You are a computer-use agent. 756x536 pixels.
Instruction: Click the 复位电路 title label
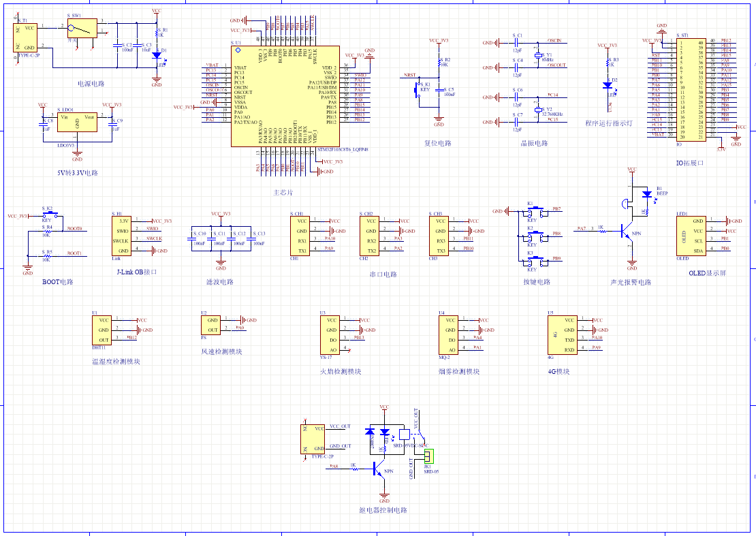438,143
